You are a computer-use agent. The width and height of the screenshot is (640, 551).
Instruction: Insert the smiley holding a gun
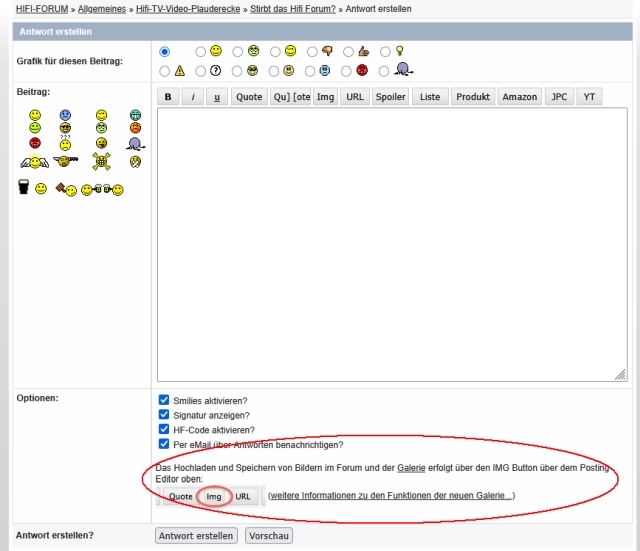(65, 161)
